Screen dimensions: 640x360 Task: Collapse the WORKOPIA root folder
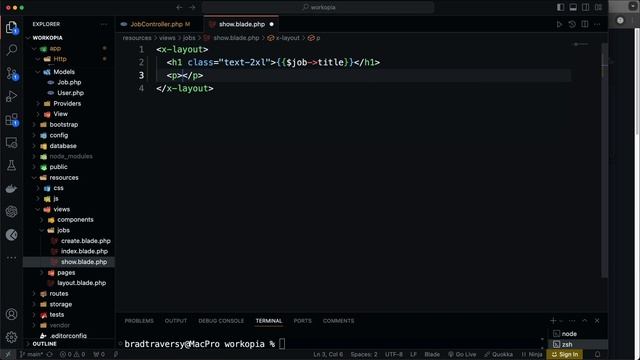tap(28, 38)
